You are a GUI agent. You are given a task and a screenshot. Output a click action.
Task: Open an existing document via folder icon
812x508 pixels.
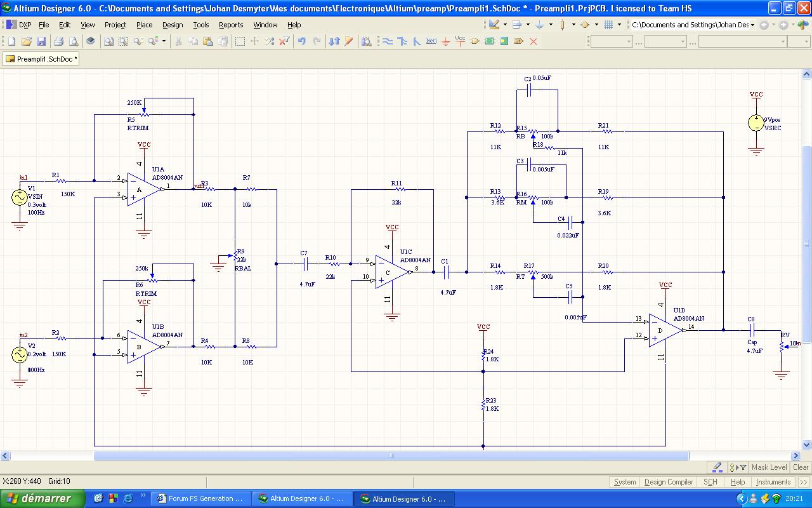pyautogui.click(x=27, y=41)
